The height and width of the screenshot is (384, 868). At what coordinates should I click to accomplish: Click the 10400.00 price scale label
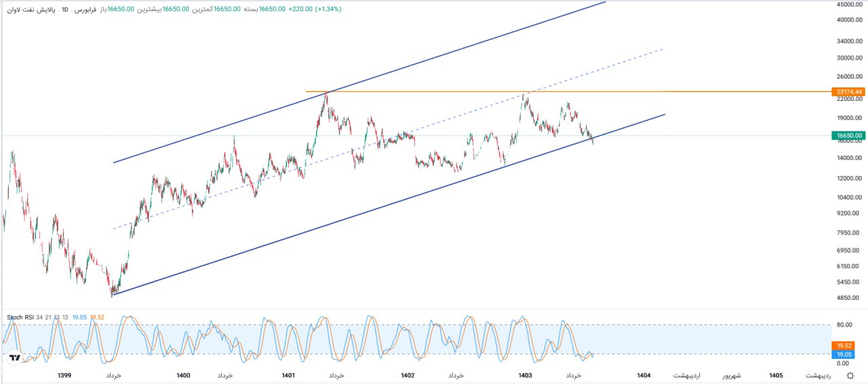(849, 198)
